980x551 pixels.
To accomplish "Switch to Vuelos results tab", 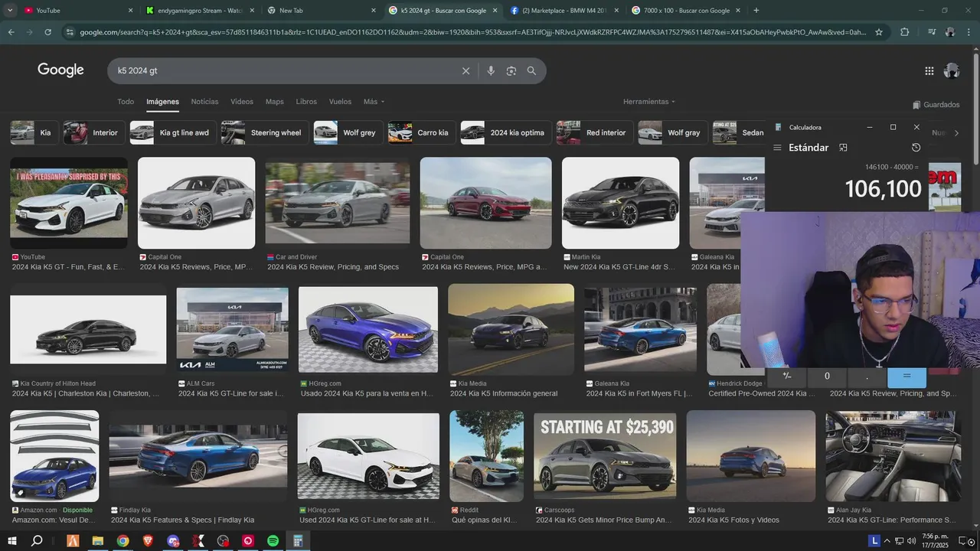I will [x=340, y=102].
